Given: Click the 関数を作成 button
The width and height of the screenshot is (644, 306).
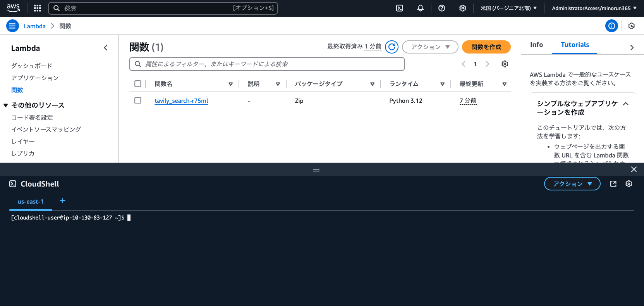Looking at the screenshot, I should pyautogui.click(x=486, y=47).
